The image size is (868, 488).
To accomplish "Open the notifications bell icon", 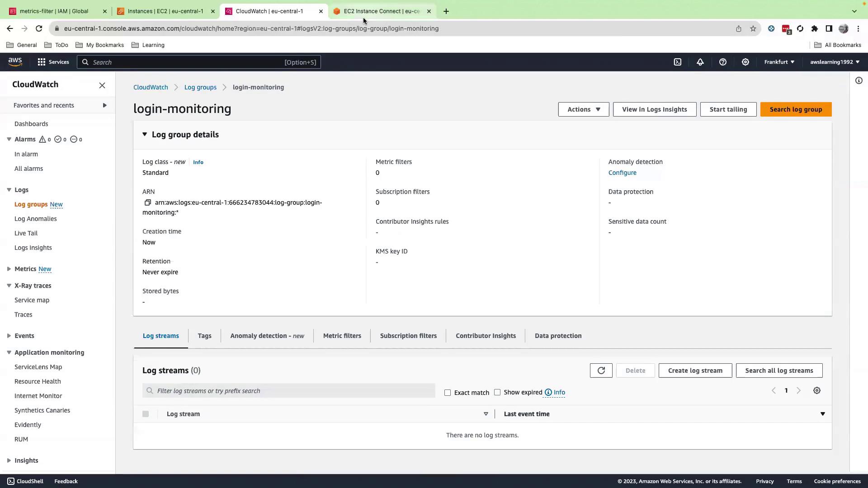I will pos(700,62).
